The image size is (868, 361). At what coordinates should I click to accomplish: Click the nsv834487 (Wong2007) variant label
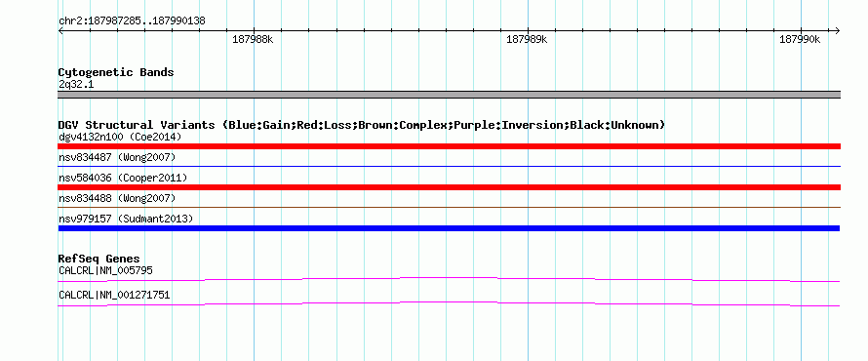117,157
